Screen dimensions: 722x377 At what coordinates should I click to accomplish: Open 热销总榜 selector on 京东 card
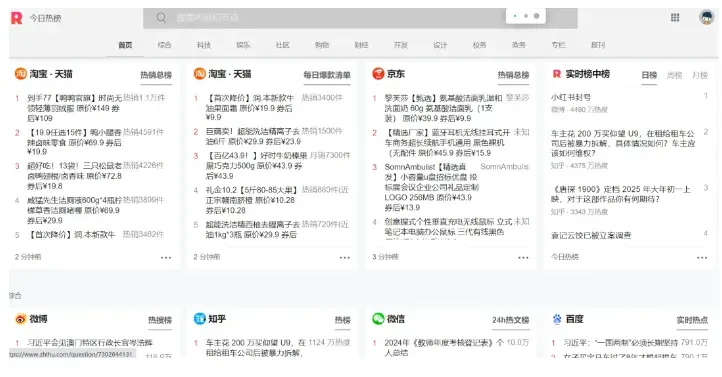(x=513, y=75)
